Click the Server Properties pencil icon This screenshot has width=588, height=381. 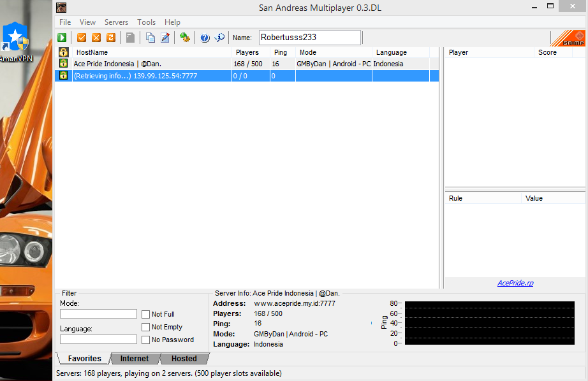pyautogui.click(x=165, y=38)
